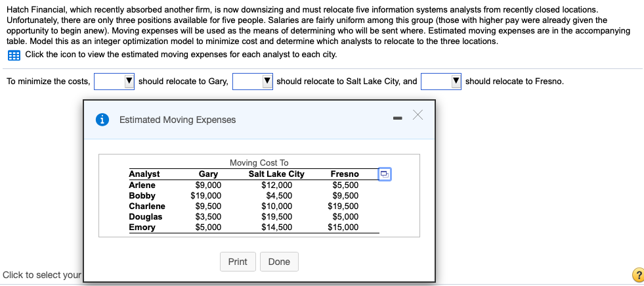This screenshot has width=644, height=286.
Task: Click 'should relocate to Fresno.' text
Action: point(515,82)
